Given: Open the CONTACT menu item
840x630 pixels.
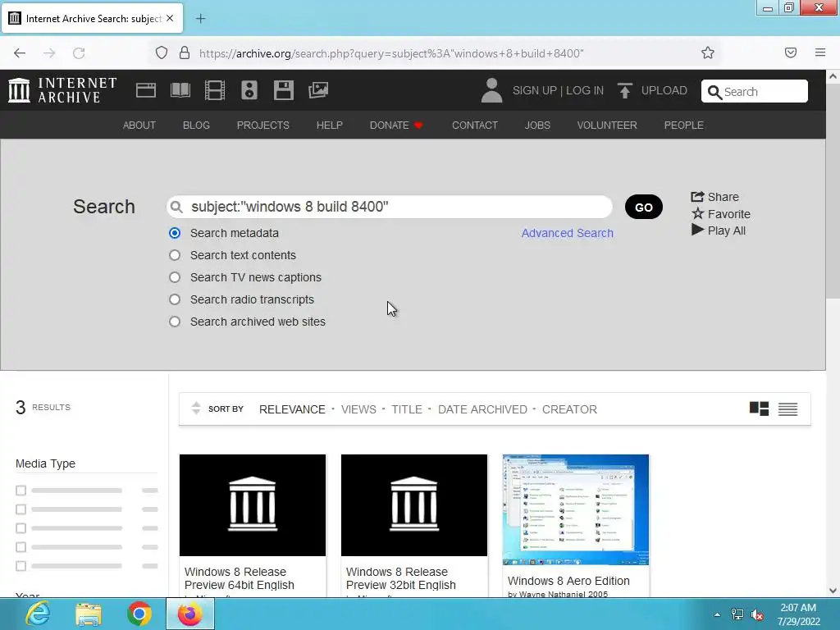Looking at the screenshot, I should 475,125.
